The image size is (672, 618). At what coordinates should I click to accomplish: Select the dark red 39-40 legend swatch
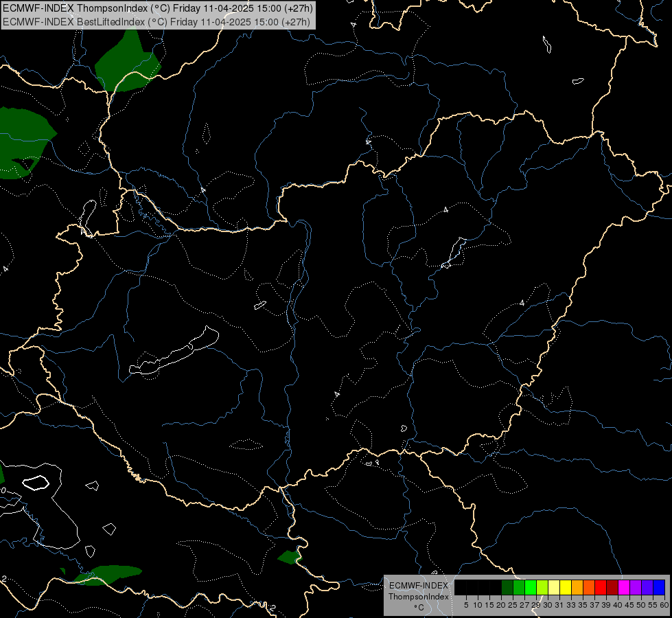tap(612, 587)
